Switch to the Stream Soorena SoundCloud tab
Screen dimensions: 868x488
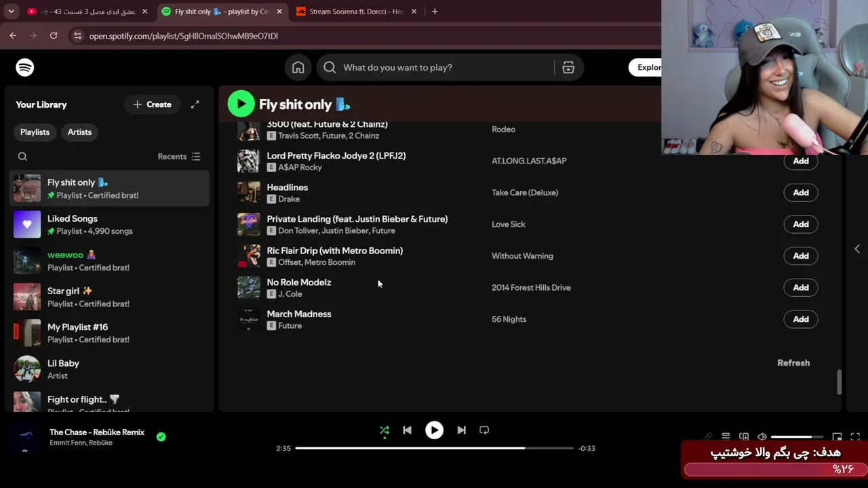[357, 12]
